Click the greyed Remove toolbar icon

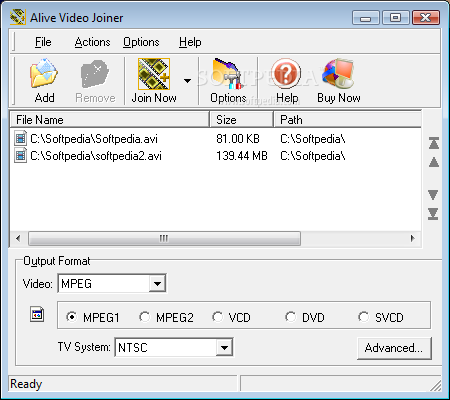click(x=95, y=74)
